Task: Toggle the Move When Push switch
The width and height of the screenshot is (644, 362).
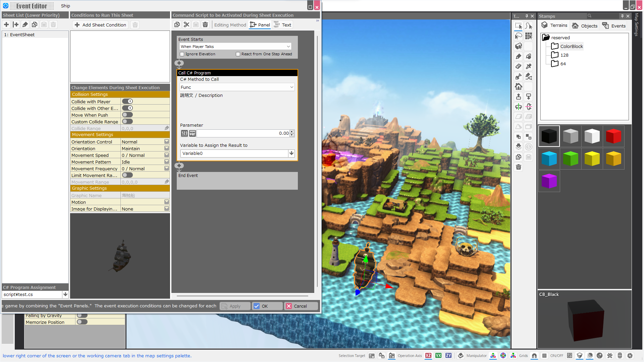Action: tap(127, 115)
